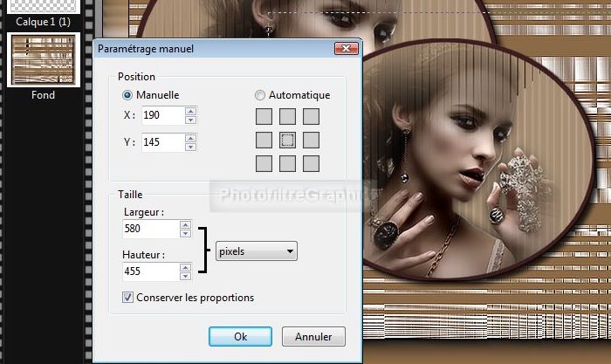The image size is (611, 364).
Task: Select top-center automatic position square
Action: [287, 116]
